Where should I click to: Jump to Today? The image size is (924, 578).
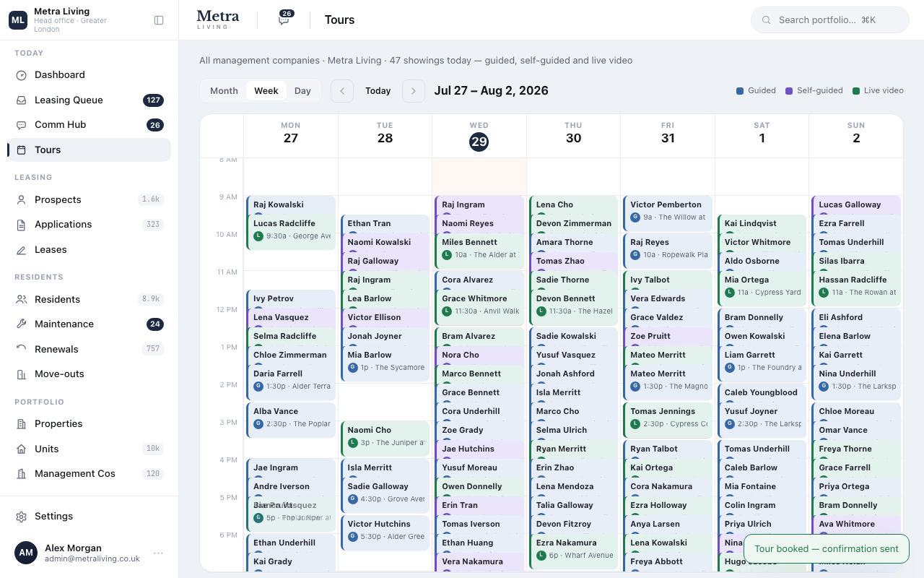click(378, 91)
